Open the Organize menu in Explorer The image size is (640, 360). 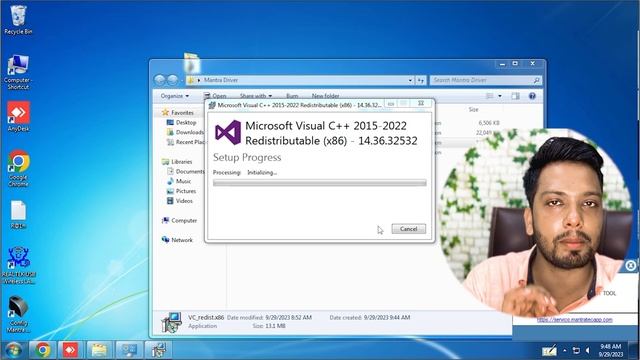point(174,96)
